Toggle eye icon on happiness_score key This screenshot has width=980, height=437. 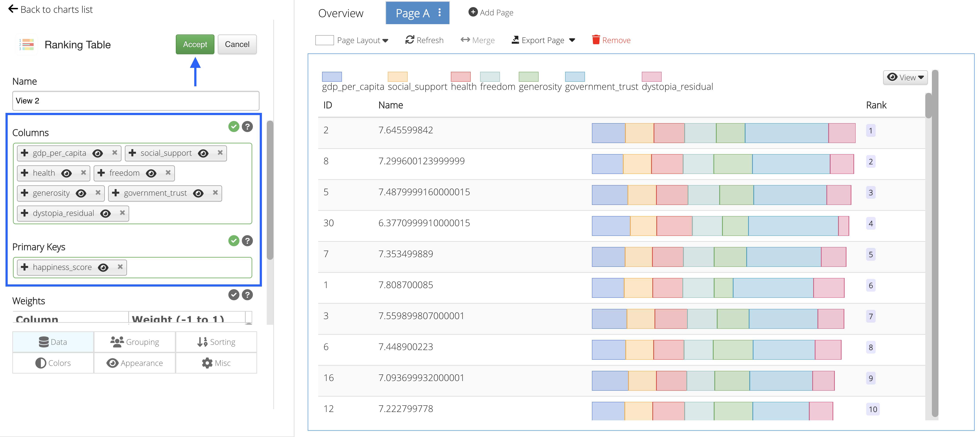point(103,267)
